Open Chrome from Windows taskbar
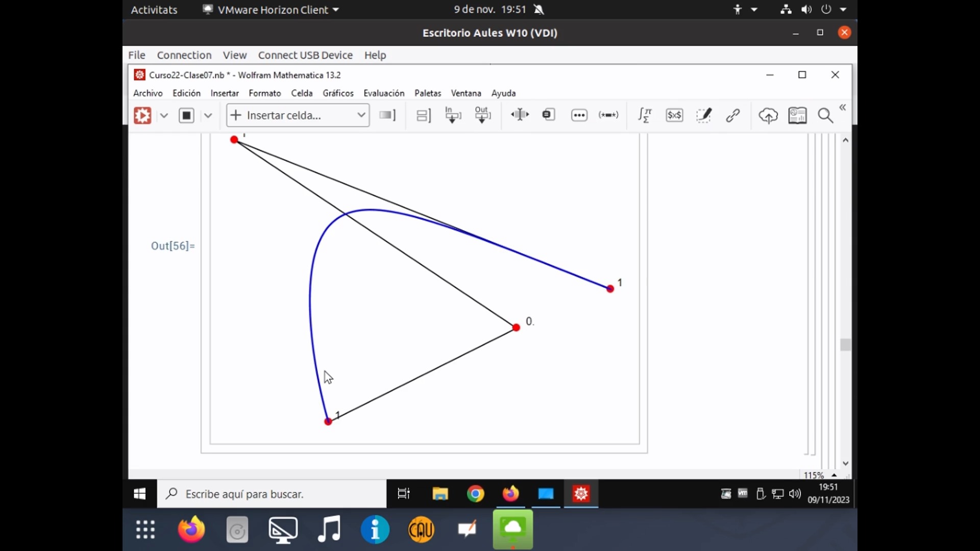 [475, 494]
